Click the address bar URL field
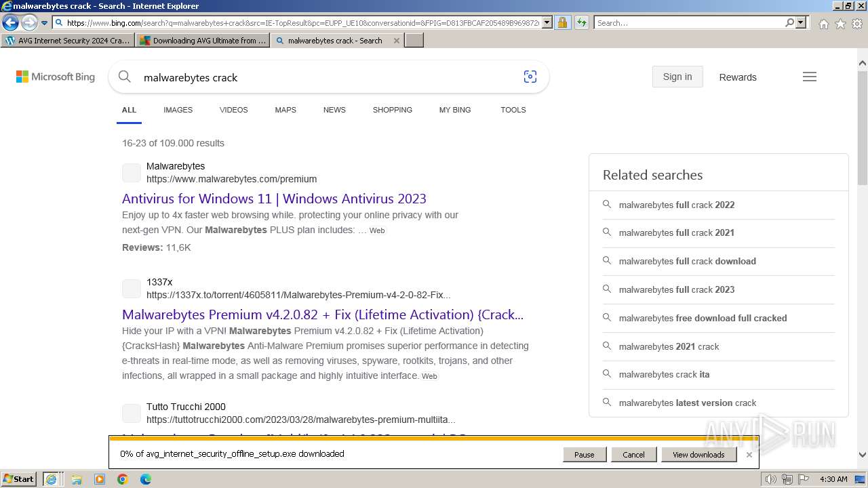Screen dimensions: 868x488 302,23
